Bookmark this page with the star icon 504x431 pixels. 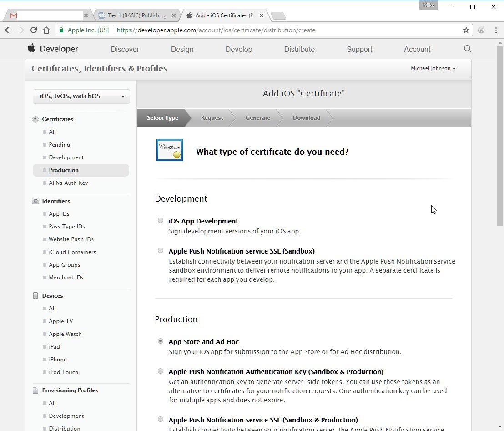point(466,30)
